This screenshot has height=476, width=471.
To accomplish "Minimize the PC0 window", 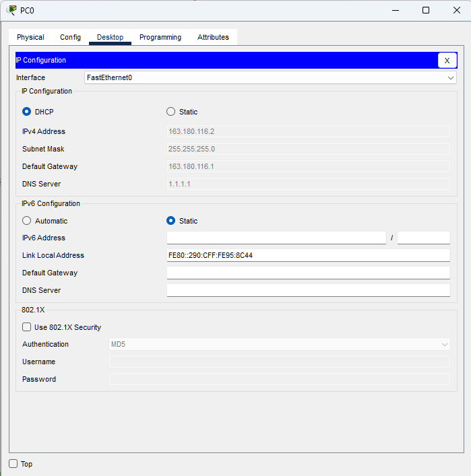I will point(396,10).
